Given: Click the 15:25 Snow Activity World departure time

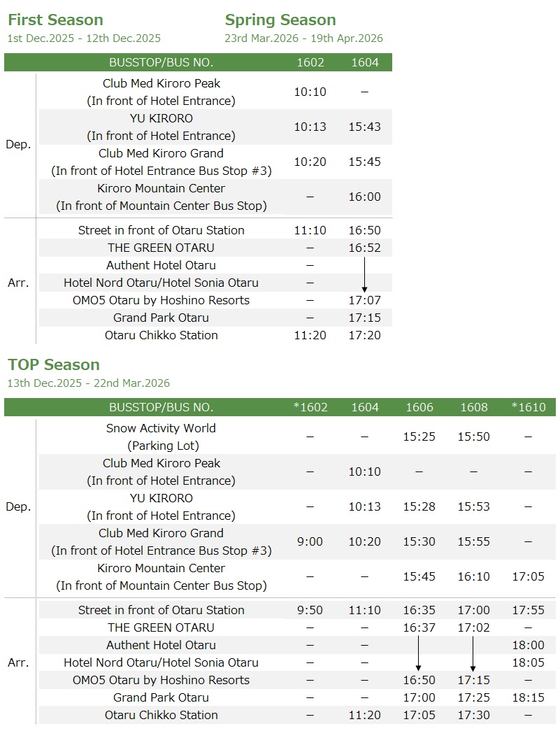Looking at the screenshot, I should [x=419, y=437].
